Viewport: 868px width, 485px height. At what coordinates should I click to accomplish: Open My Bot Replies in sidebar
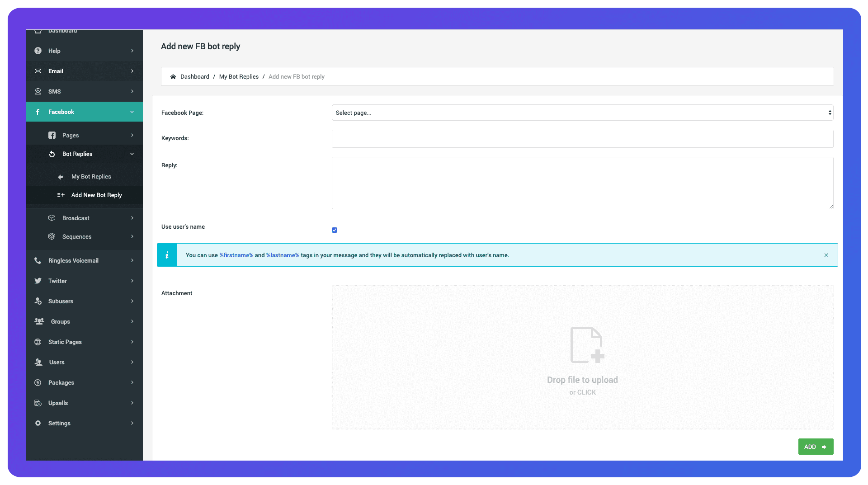click(x=91, y=177)
